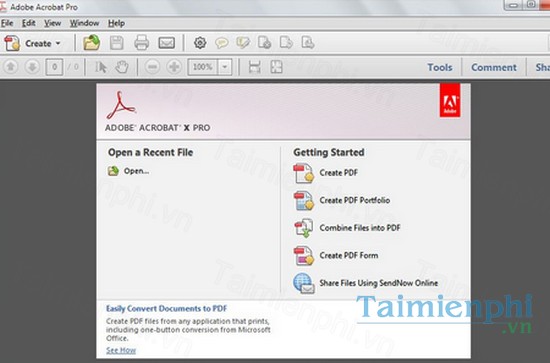Click the fit one full page icon

tap(276, 67)
